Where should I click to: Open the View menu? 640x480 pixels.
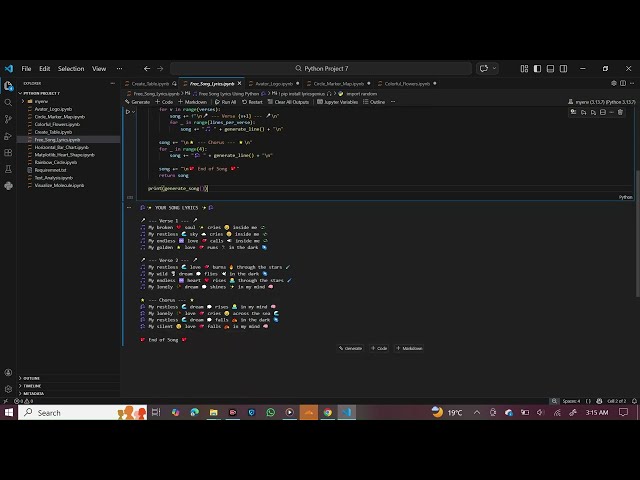(x=99, y=69)
